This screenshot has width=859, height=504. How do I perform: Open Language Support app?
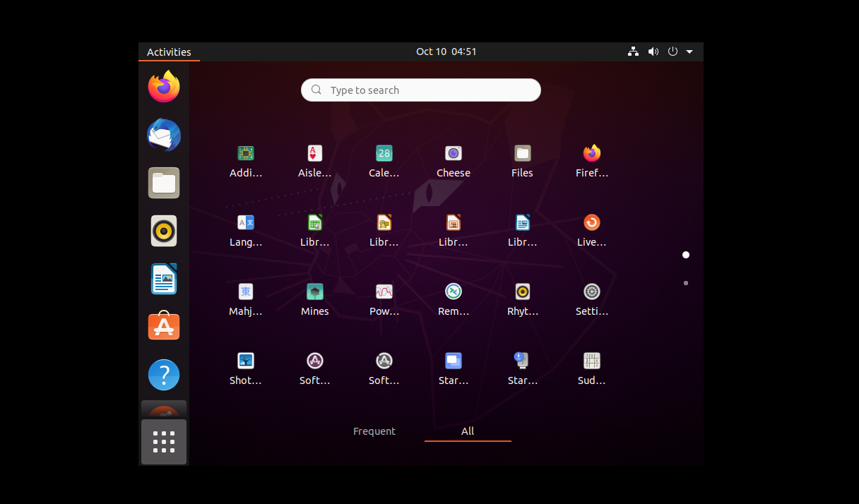pyautogui.click(x=246, y=230)
